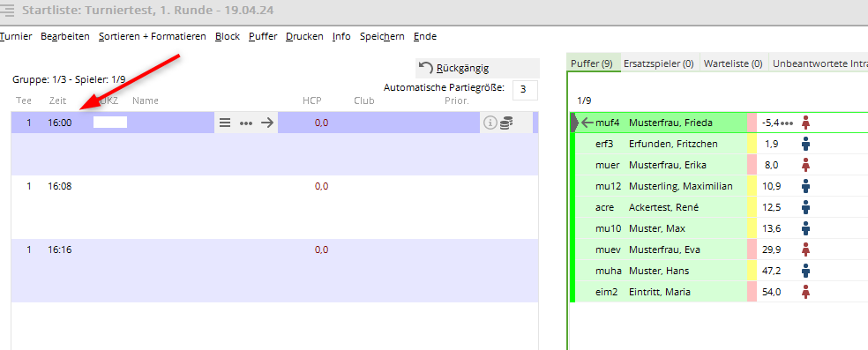The height and width of the screenshot is (350, 868).
Task: Click the handicap value 12,5
Action: pyautogui.click(x=772, y=207)
